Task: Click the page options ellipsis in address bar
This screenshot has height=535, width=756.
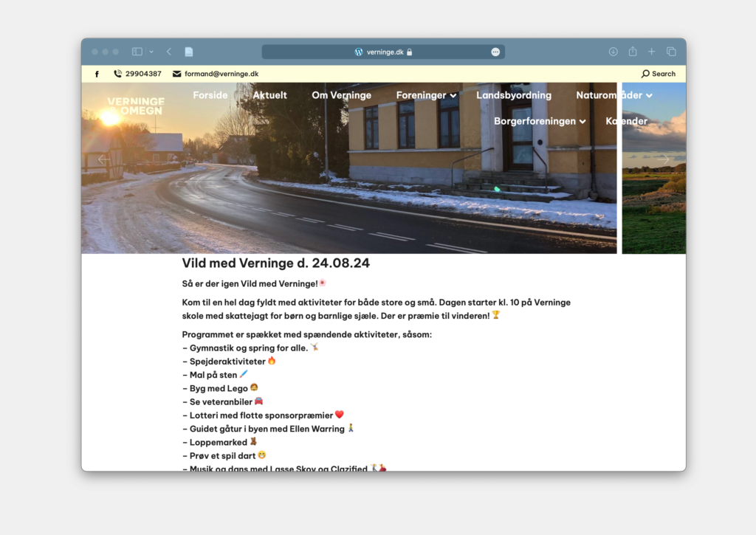Action: coord(495,52)
